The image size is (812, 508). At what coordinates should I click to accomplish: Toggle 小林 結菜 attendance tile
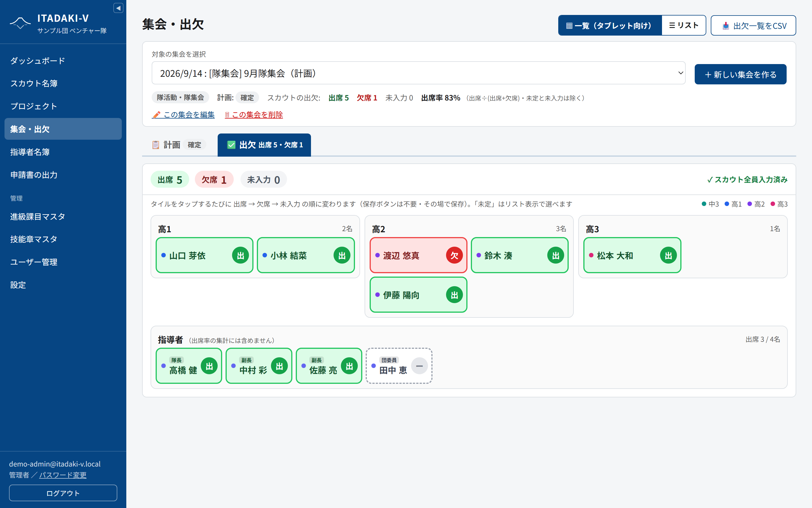pyautogui.click(x=306, y=255)
